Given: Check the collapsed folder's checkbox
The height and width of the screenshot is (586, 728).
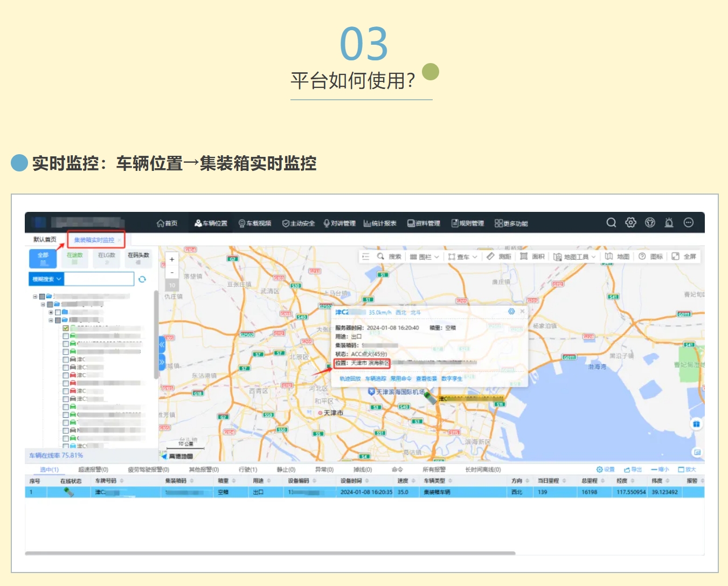Looking at the screenshot, I should pos(58,312).
